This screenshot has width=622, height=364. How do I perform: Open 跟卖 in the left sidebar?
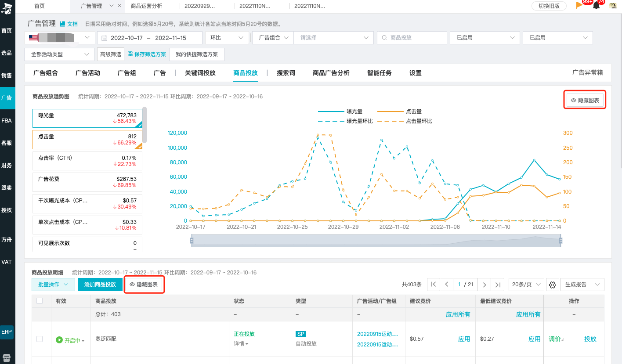point(7,187)
